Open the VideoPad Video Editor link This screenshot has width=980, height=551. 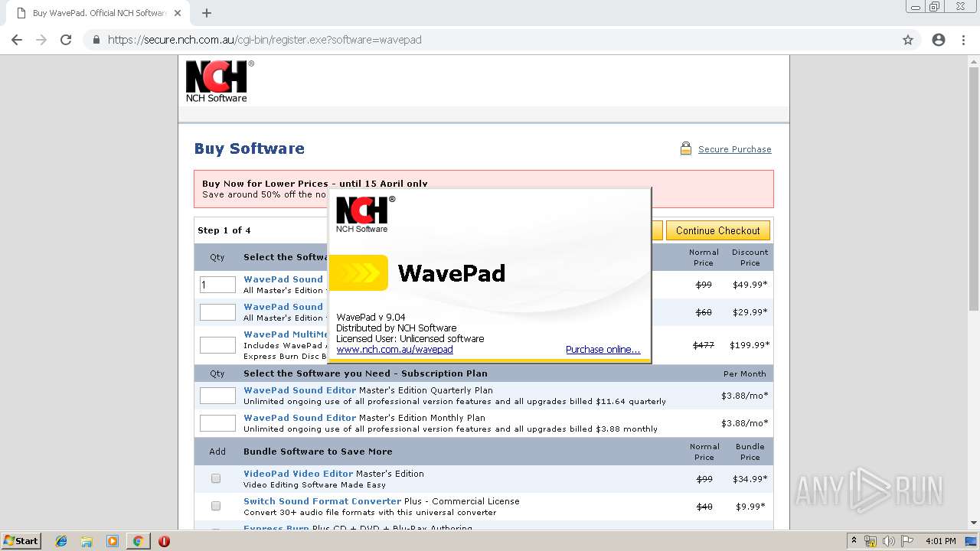pyautogui.click(x=298, y=474)
